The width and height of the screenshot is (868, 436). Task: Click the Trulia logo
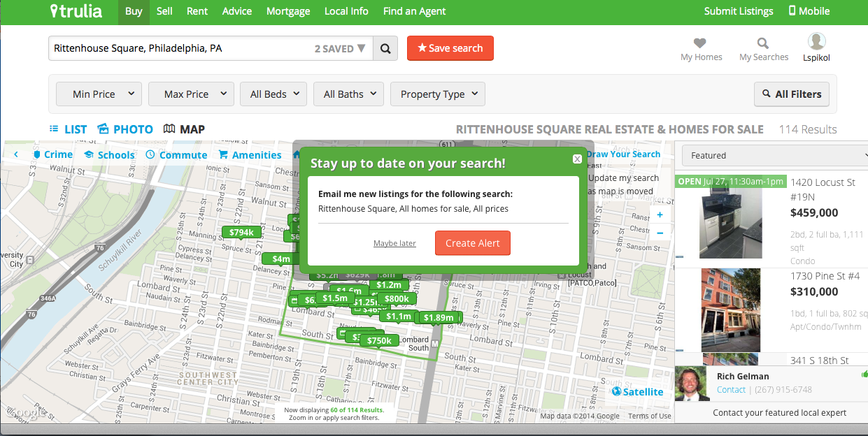[76, 11]
